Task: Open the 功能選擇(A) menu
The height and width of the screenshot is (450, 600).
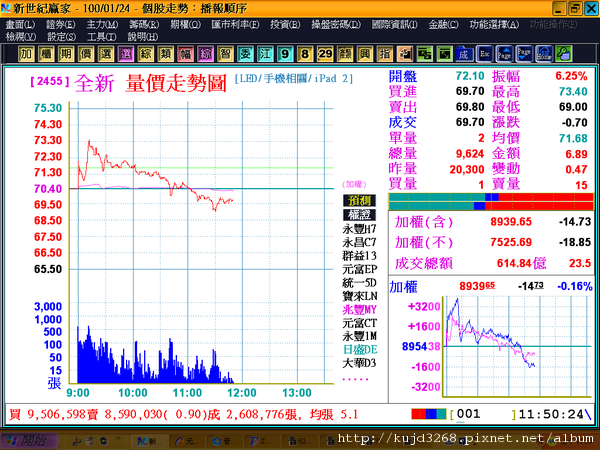Action: [494, 25]
